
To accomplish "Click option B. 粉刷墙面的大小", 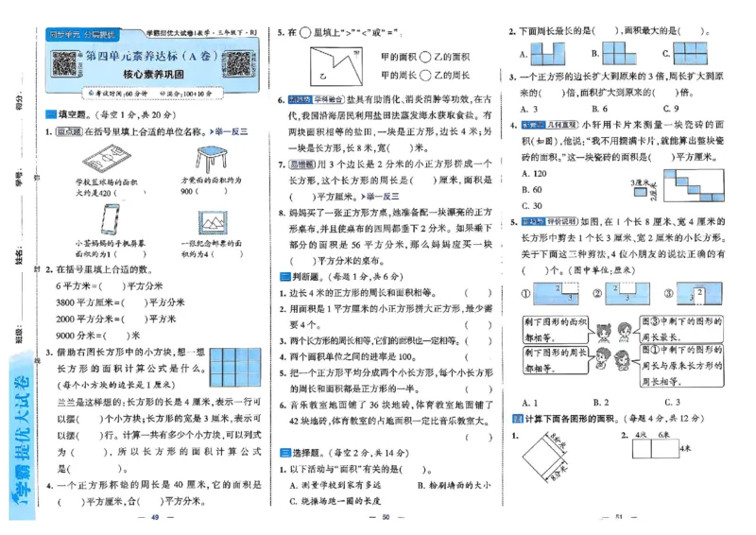I will click(455, 485).
